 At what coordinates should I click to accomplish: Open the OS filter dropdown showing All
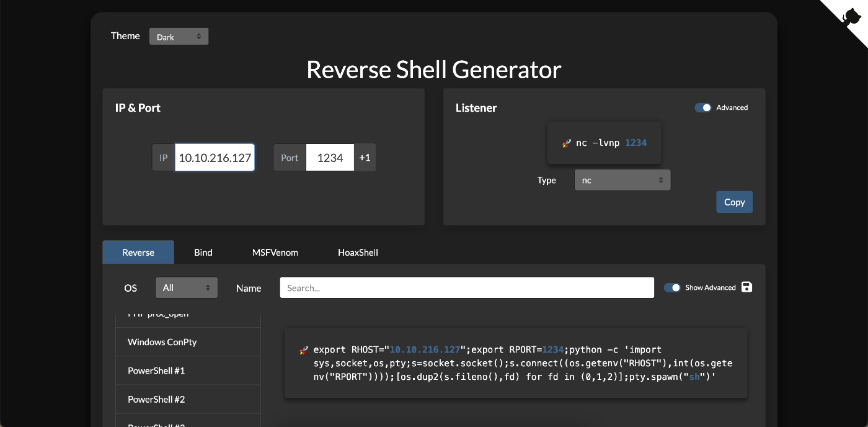187,288
